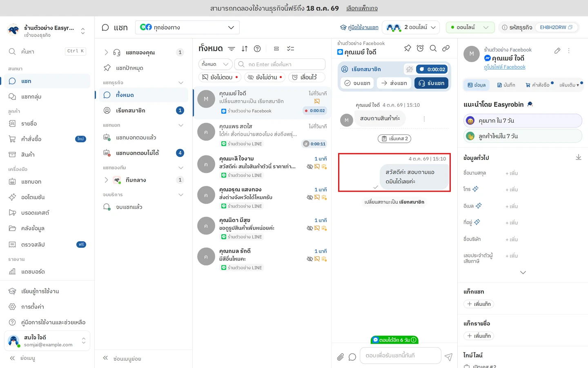Expand the ทีมกลาง team chats
Screen dimensions: 588x368
[106, 180]
